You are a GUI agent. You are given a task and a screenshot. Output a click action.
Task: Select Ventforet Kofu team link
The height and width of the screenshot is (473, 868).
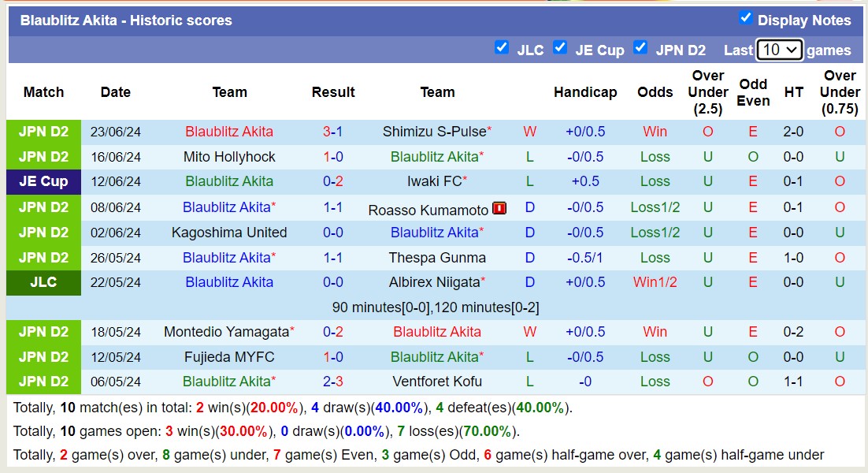[x=437, y=382]
